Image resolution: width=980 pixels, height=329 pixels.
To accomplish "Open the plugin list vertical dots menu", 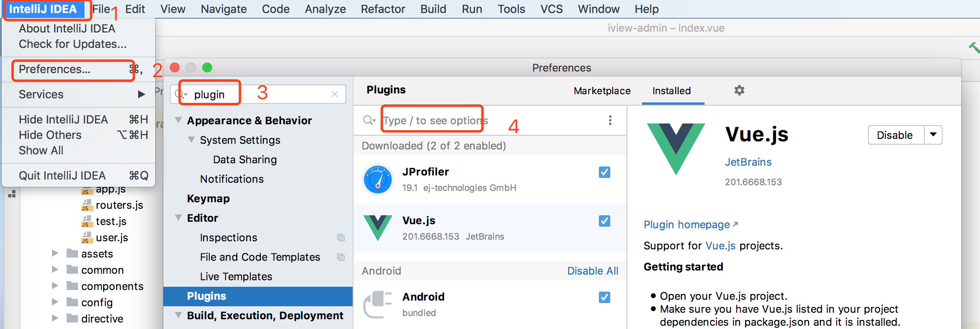I will click(610, 120).
